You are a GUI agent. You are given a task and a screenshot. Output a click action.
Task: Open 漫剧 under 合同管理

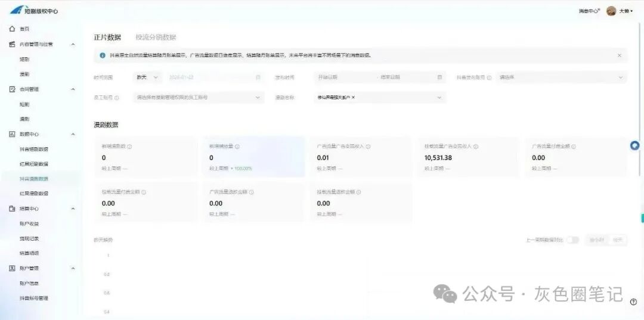pyautogui.click(x=24, y=119)
